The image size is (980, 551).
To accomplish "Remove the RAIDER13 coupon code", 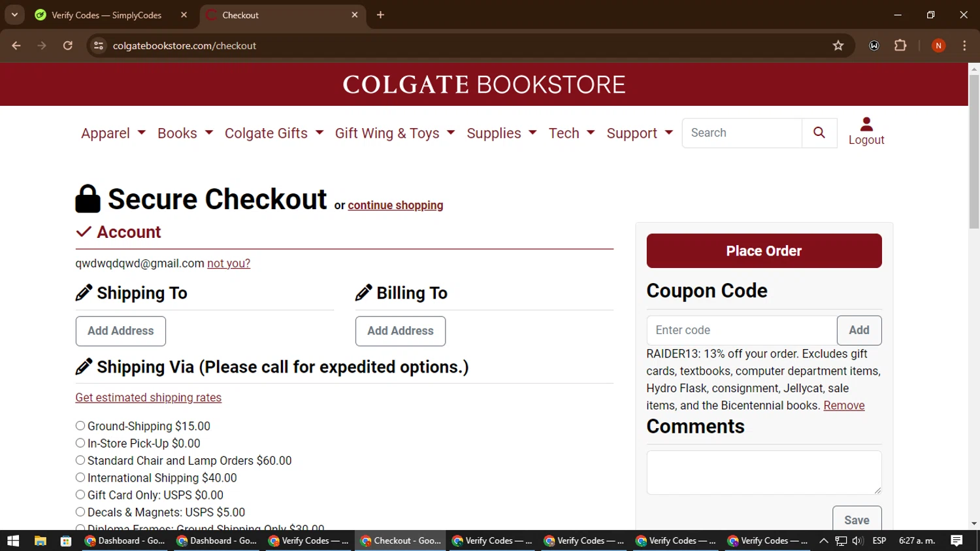I will tap(843, 405).
